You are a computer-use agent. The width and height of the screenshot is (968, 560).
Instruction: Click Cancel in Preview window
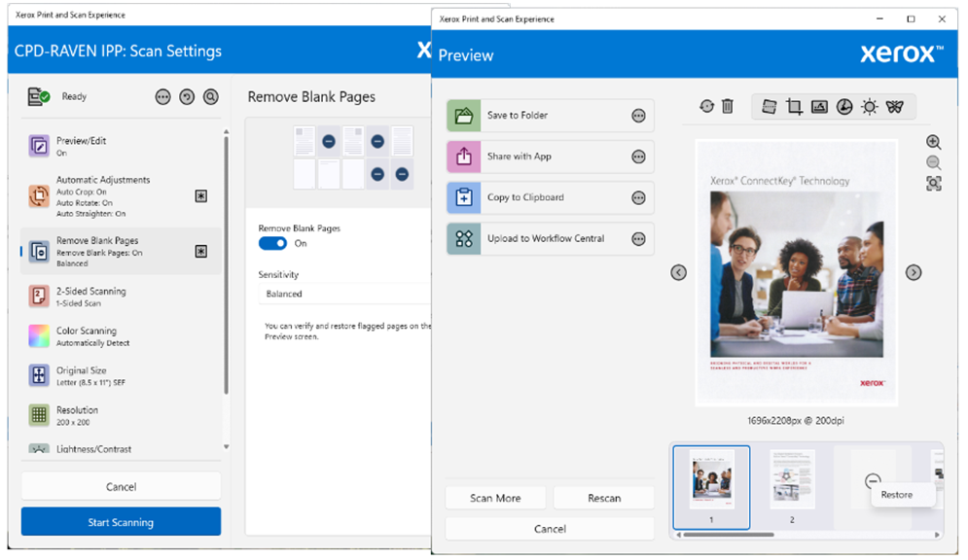point(550,529)
